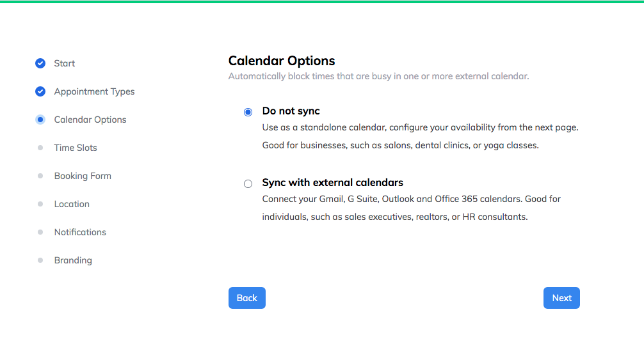
Task: Click the active Calendar Options step dot
Action: (40, 120)
